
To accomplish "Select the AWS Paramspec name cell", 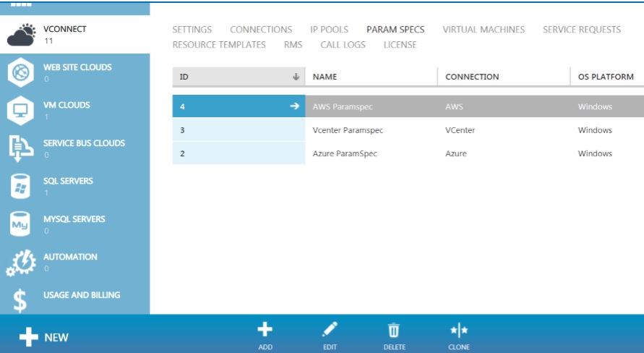I will (343, 107).
